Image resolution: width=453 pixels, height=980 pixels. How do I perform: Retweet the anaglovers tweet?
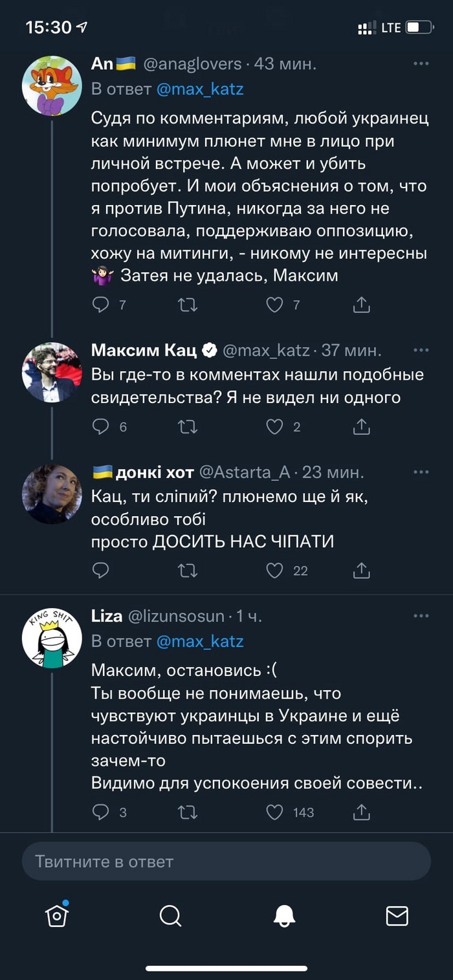(x=188, y=304)
